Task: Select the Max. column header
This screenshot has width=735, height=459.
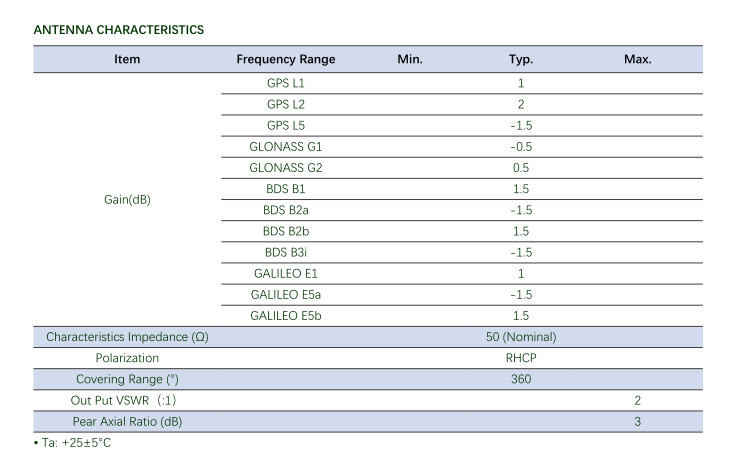Action: [638, 59]
